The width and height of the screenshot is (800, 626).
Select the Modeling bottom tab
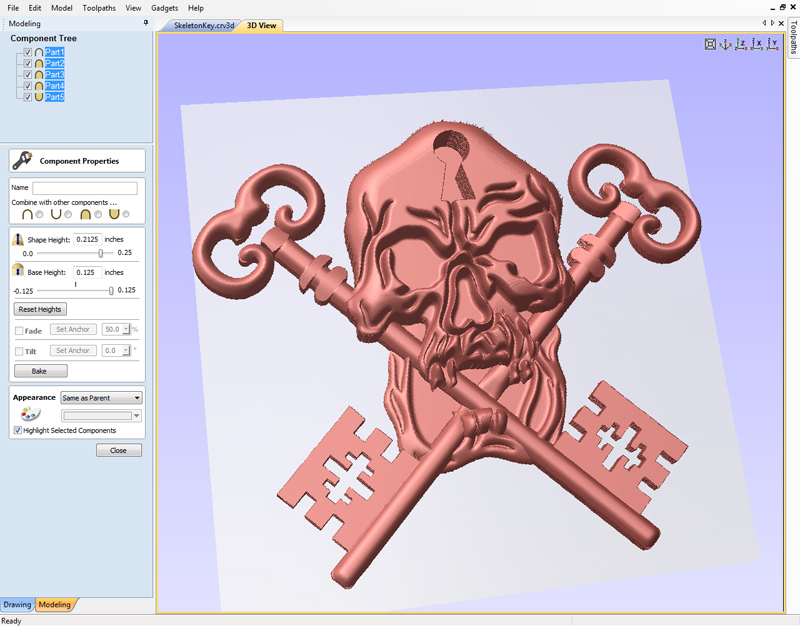pos(55,605)
